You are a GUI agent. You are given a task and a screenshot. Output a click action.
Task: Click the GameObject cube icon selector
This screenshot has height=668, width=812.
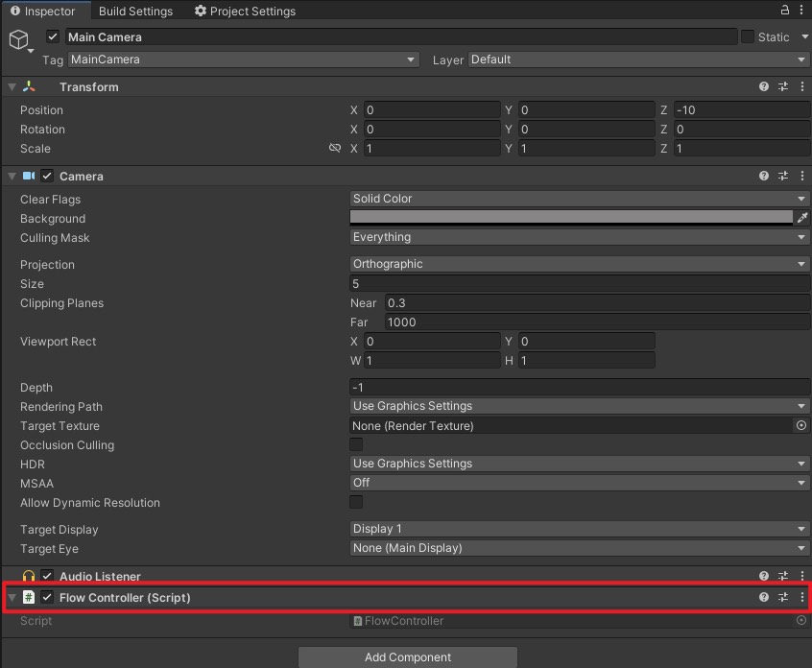coord(19,39)
